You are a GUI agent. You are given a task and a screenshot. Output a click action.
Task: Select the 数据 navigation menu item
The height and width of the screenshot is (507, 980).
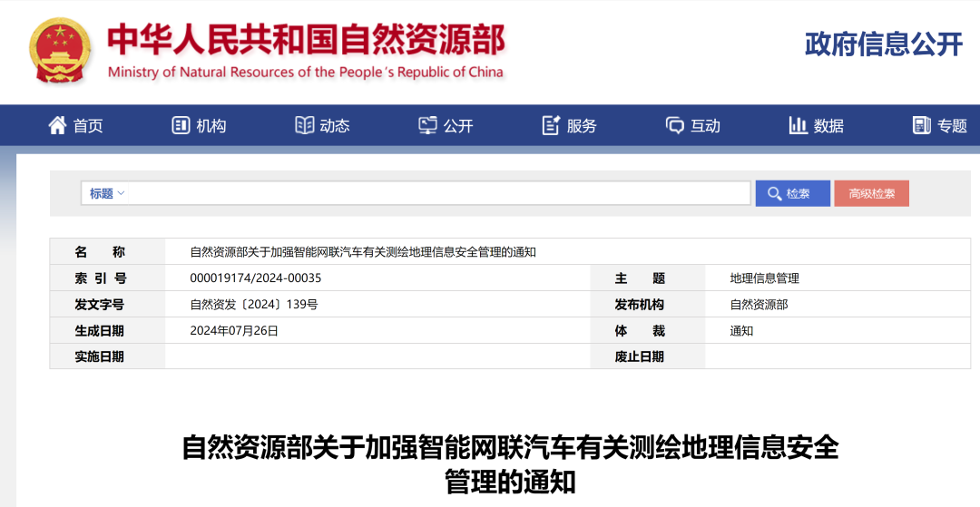pyautogui.click(x=828, y=126)
